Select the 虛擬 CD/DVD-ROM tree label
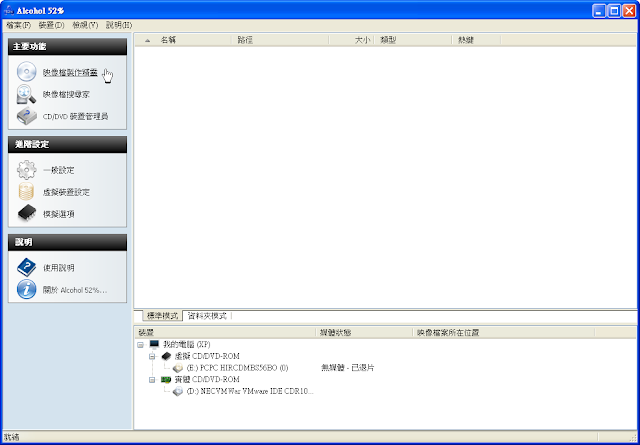This screenshot has width=640, height=445. [x=207, y=356]
